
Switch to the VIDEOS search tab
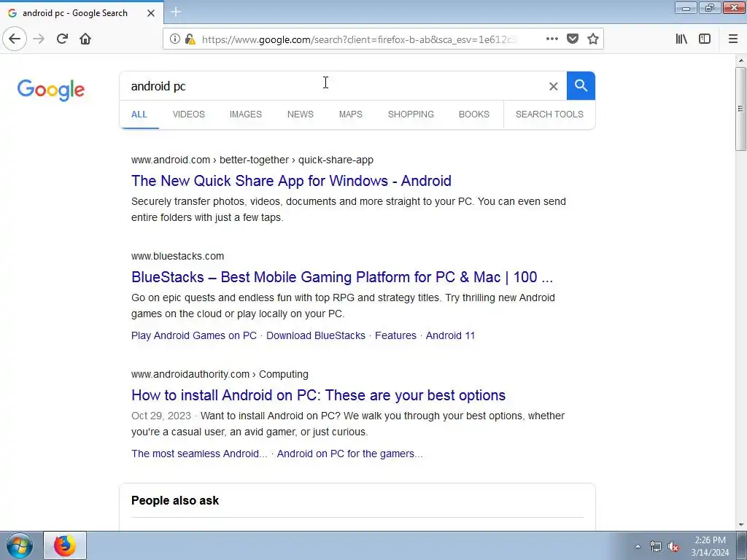tap(189, 114)
